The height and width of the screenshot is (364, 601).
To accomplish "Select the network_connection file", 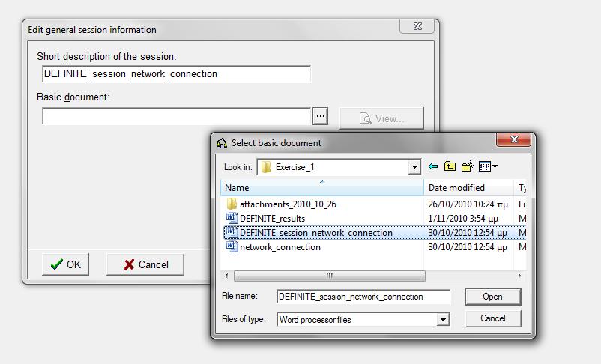I will [x=280, y=247].
